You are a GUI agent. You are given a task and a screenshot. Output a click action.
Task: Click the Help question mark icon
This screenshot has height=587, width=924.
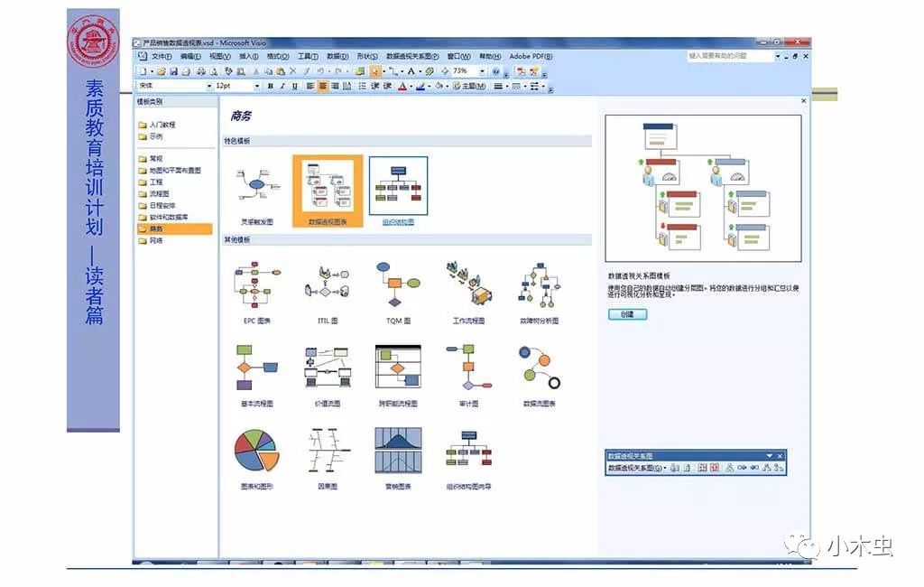[x=496, y=71]
